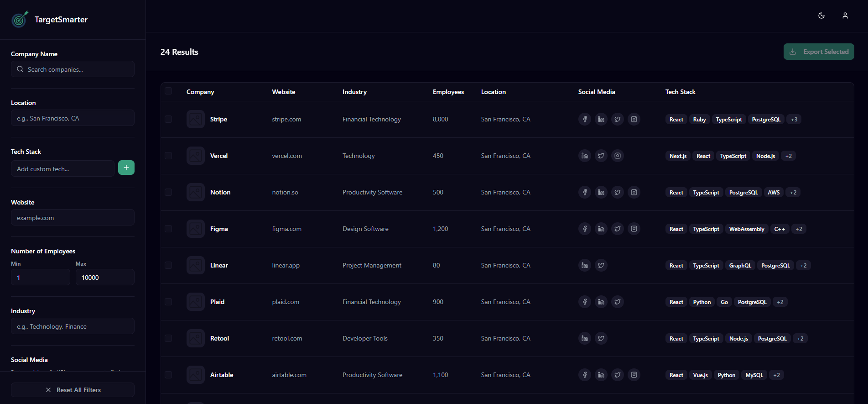Click the Min employees field
The width and height of the screenshot is (868, 404).
41,277
